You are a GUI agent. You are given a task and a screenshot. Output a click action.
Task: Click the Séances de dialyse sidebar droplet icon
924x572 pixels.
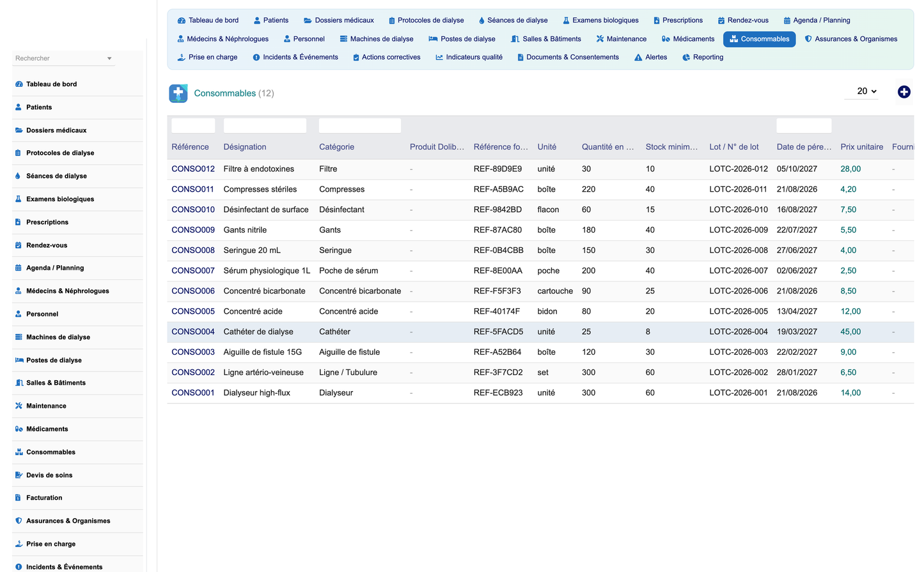(x=19, y=176)
